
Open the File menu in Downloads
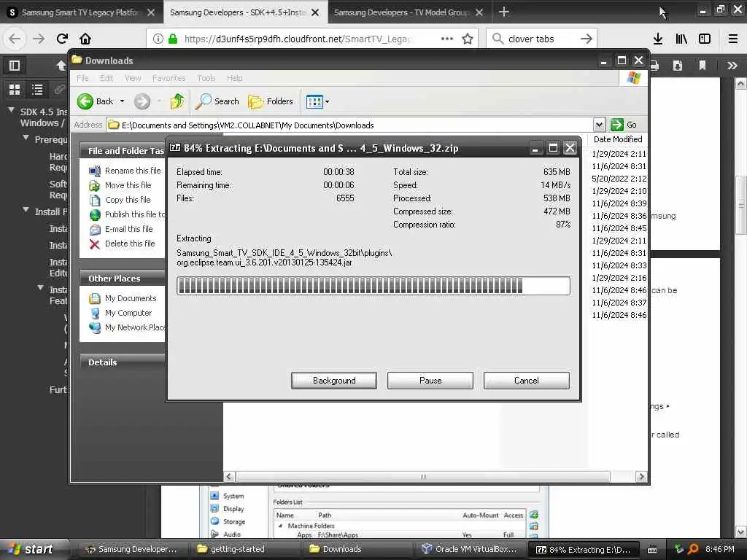(82, 77)
